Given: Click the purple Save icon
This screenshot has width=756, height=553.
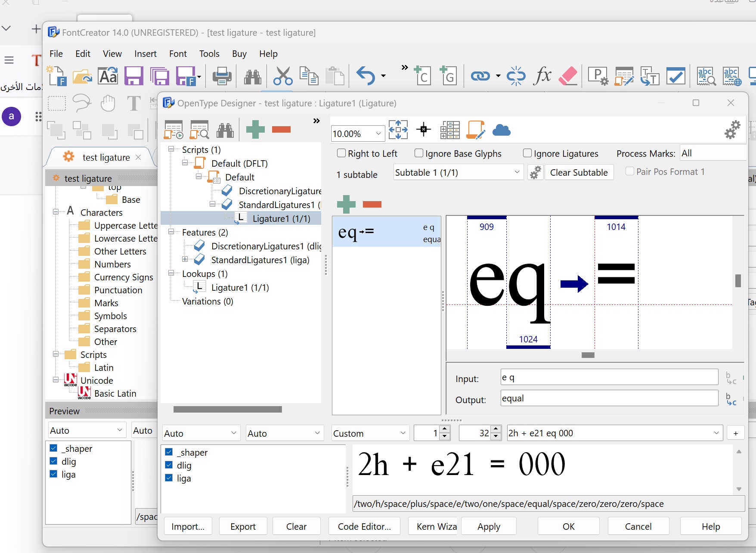Looking at the screenshot, I should click(133, 76).
